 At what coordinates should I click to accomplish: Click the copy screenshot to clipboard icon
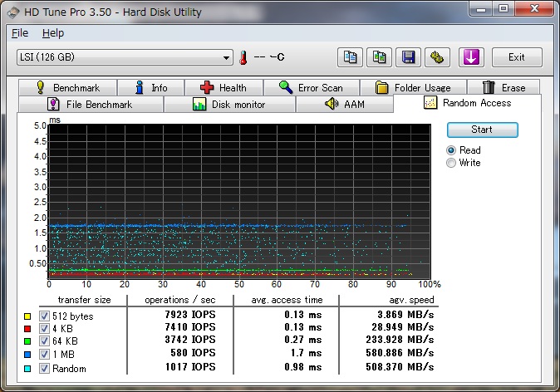coord(380,57)
